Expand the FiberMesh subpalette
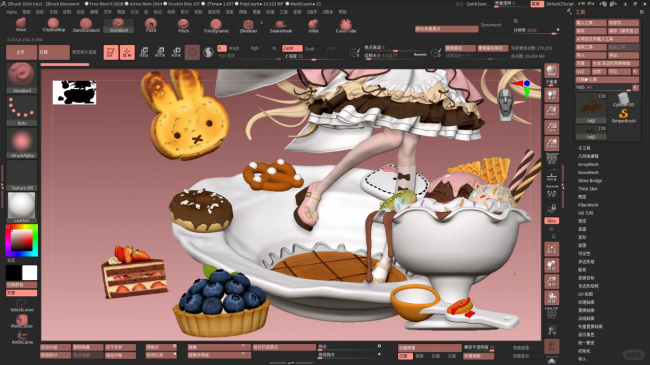This screenshot has width=650, height=365. [588, 205]
